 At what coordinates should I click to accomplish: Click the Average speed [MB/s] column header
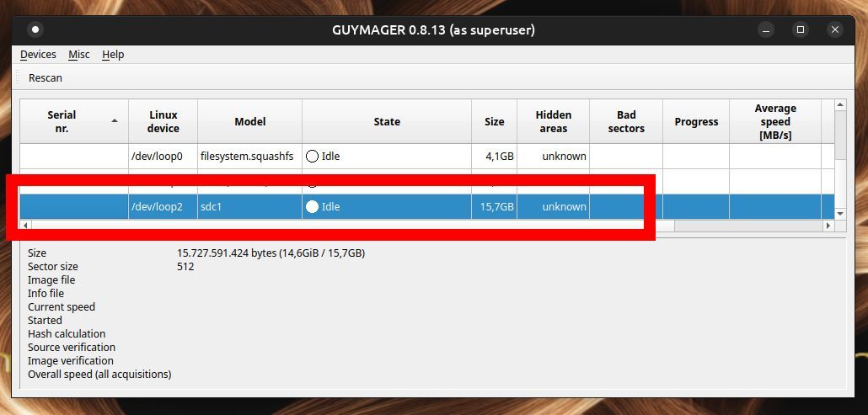775,121
